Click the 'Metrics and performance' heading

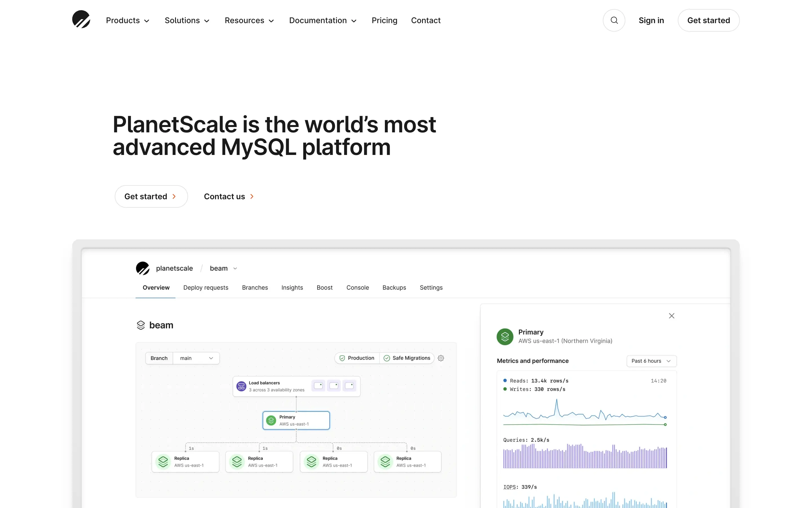(x=533, y=361)
